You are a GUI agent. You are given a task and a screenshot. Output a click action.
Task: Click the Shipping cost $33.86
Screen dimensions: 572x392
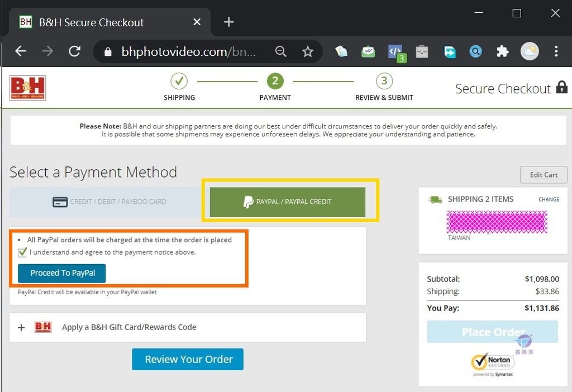[547, 291]
